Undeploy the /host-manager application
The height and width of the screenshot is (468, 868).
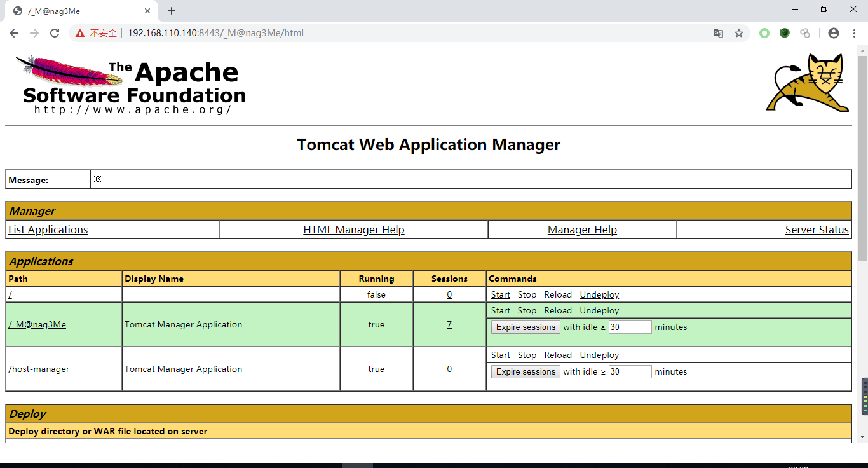point(599,355)
